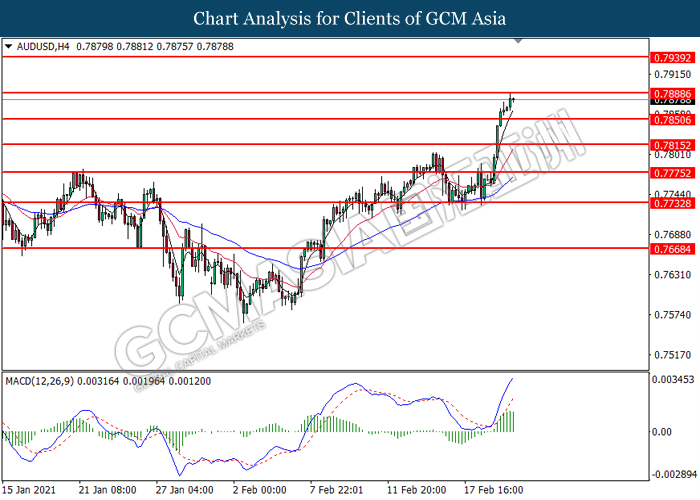Select the 0.77752 price level label

673,173
